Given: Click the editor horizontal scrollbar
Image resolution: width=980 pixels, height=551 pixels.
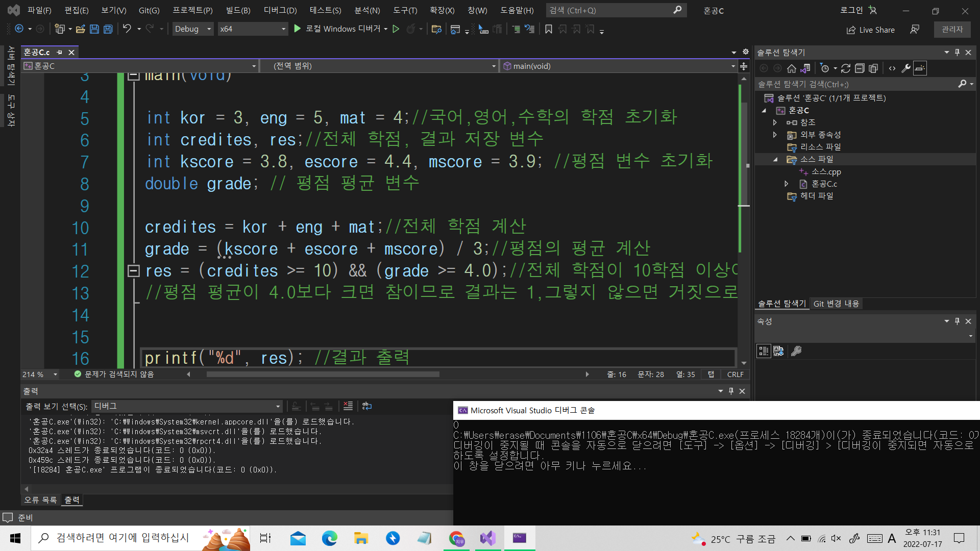Looking at the screenshot, I should [323, 374].
